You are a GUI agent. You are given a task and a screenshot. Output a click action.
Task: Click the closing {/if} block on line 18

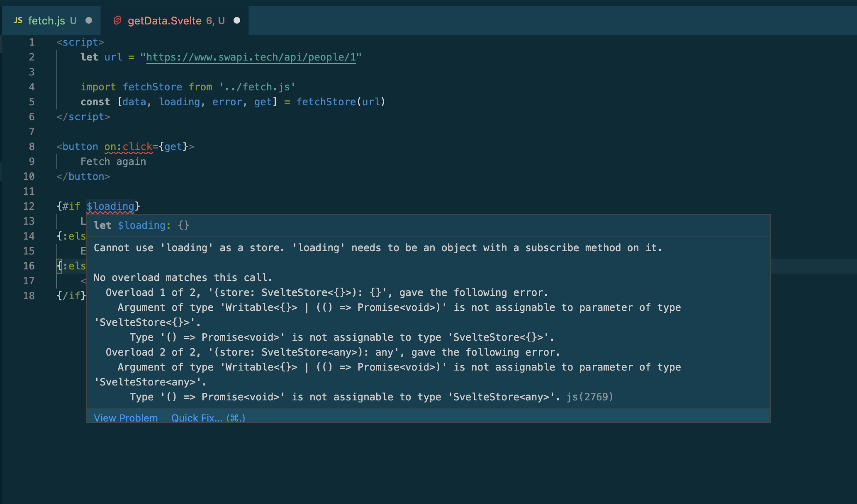(x=71, y=296)
